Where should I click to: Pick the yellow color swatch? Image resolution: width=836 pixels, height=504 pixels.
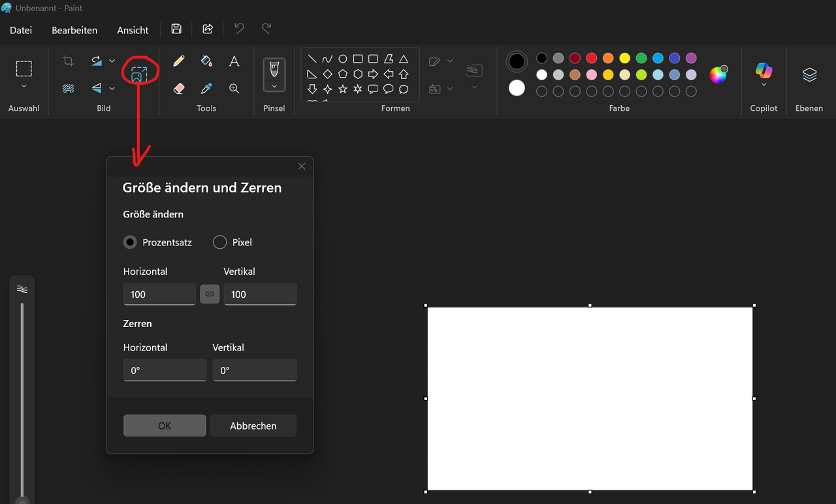[x=624, y=58]
